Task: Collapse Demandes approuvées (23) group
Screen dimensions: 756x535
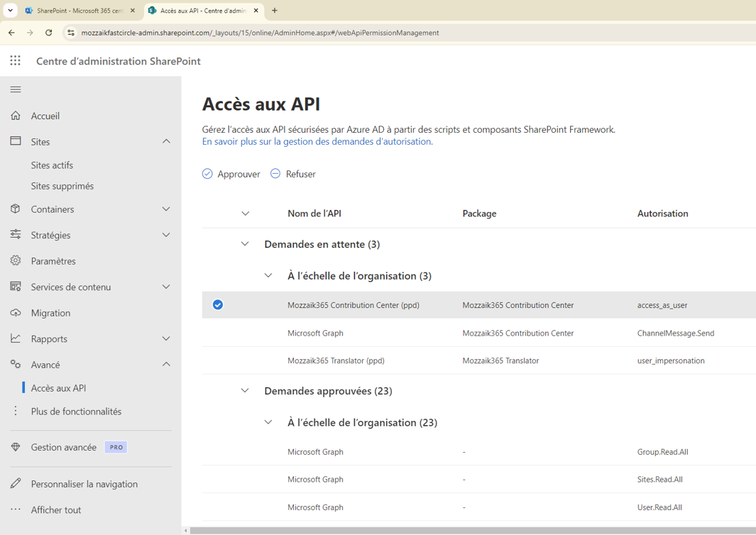Action: (x=245, y=390)
